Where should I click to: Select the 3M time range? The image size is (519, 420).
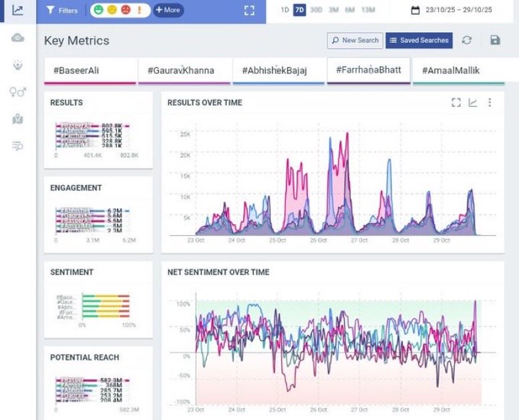(x=333, y=10)
